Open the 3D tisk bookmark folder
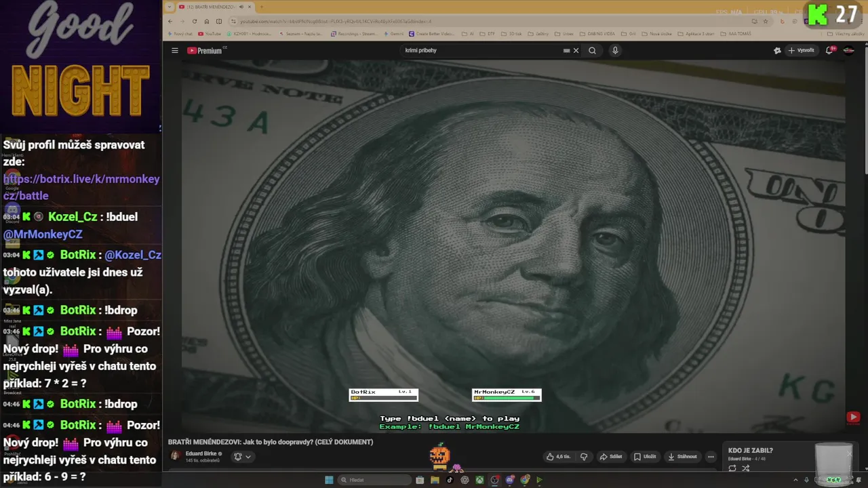This screenshot has height=488, width=868. (512, 33)
